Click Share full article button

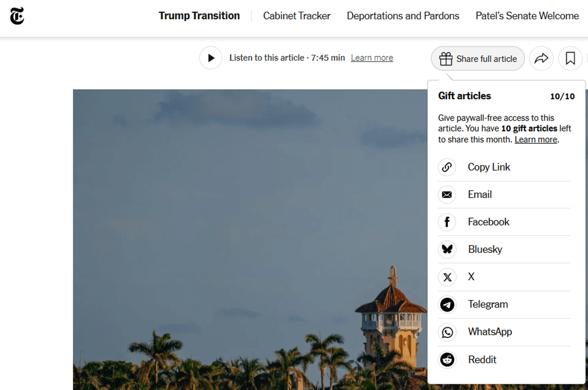tap(478, 59)
